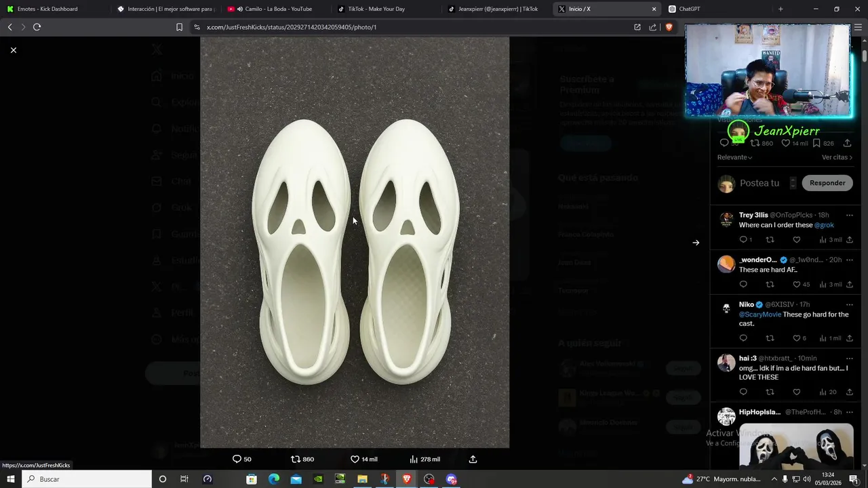This screenshot has height=488, width=868.
Task: Like the post in sidebar stats (14 mil)
Action: coord(795,143)
